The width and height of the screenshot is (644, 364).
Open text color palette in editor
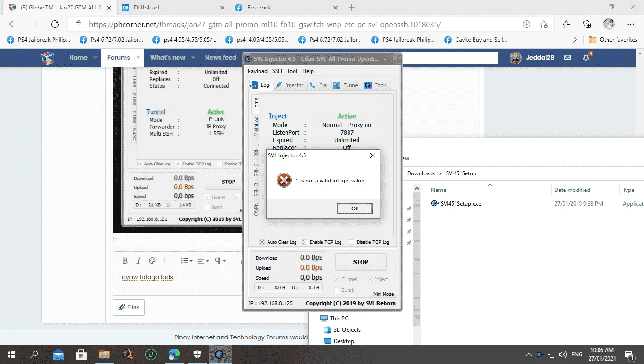(152, 261)
